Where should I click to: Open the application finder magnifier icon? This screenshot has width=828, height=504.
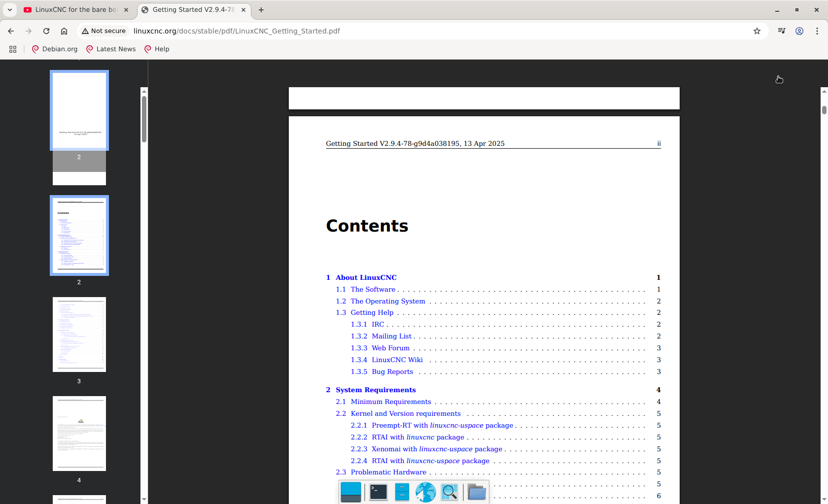coord(449,492)
